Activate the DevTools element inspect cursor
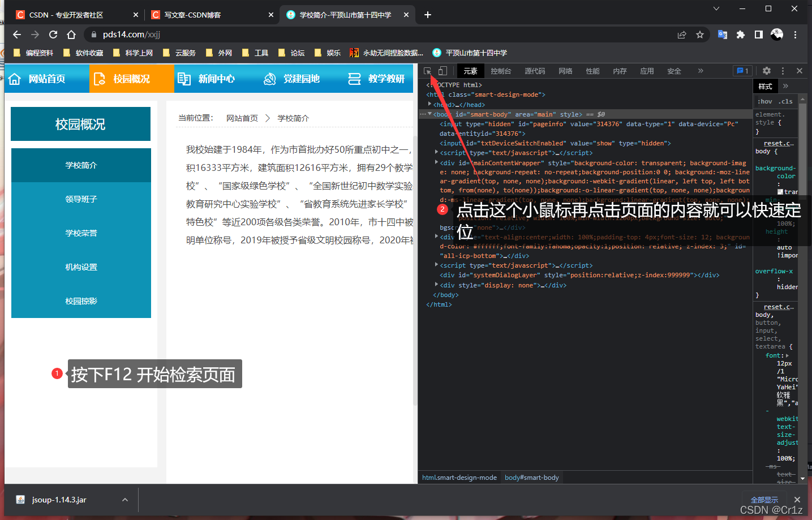This screenshot has width=812, height=520. (x=428, y=71)
